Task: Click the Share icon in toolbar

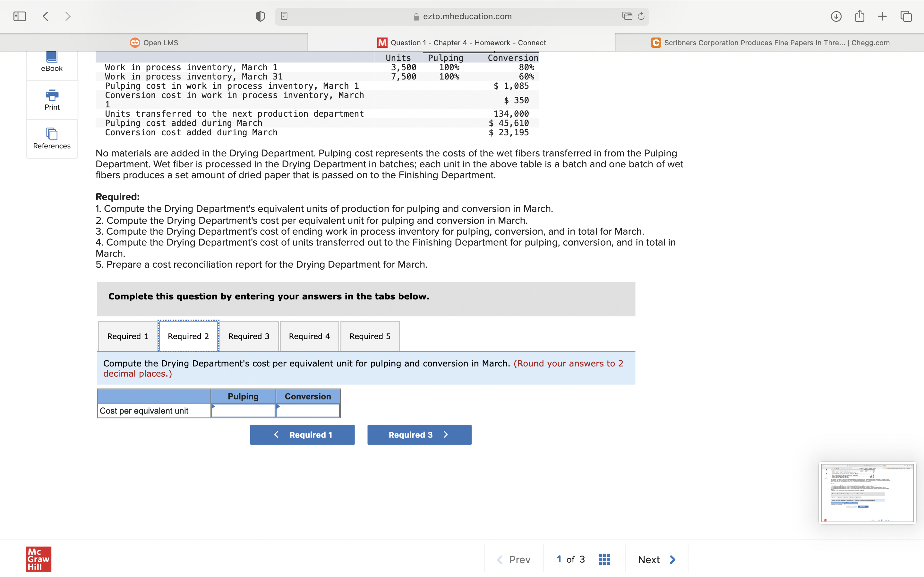Action: coord(860,16)
